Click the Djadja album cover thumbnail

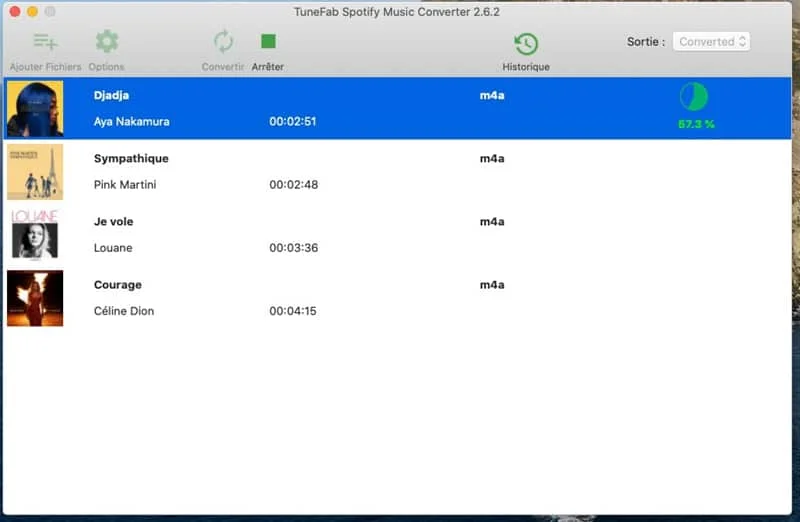click(35, 108)
